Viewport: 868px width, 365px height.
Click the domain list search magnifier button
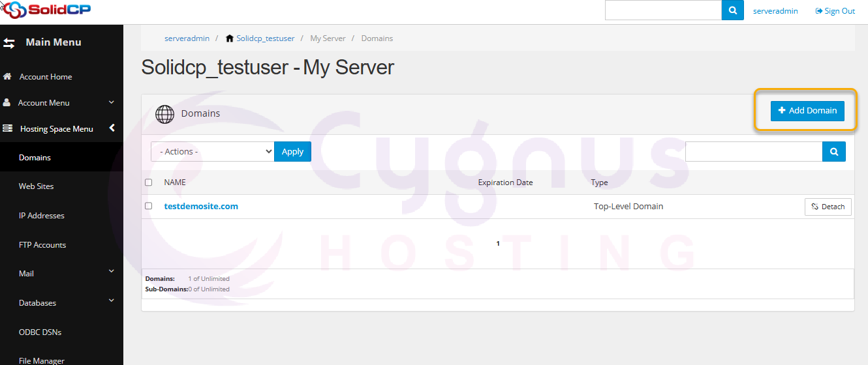(833, 151)
